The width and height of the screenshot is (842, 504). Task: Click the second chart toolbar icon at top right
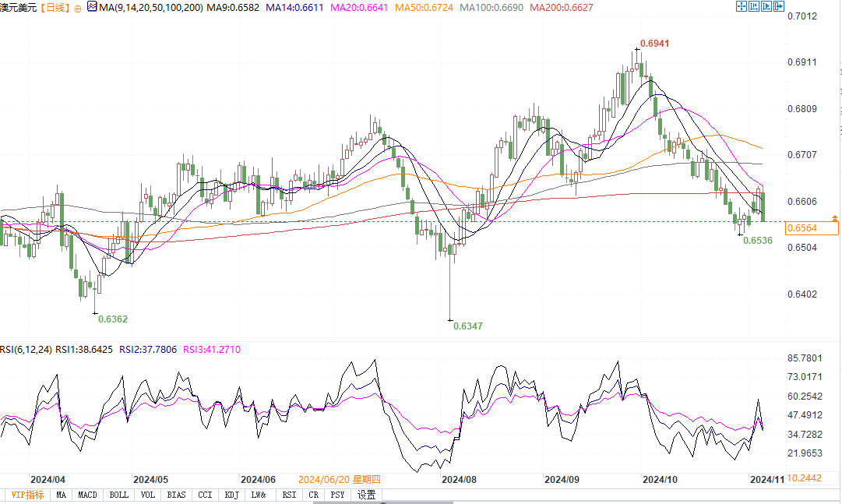pos(753,6)
